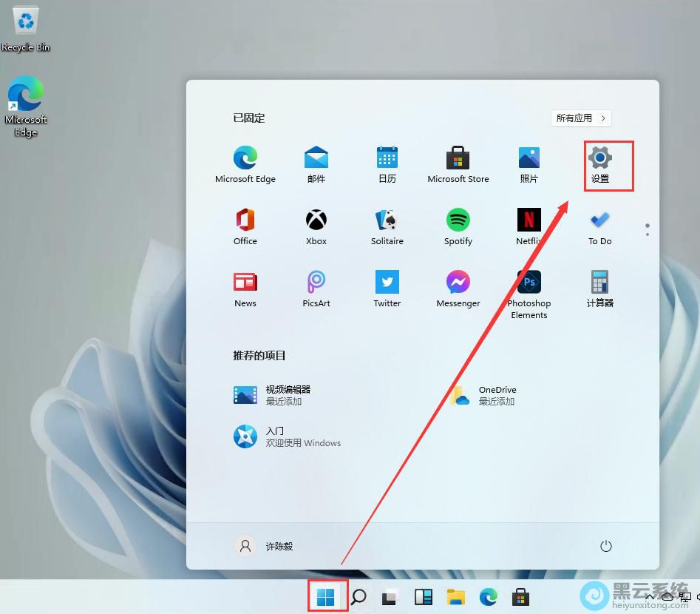Expand the 所有应用 all apps list

tap(581, 118)
